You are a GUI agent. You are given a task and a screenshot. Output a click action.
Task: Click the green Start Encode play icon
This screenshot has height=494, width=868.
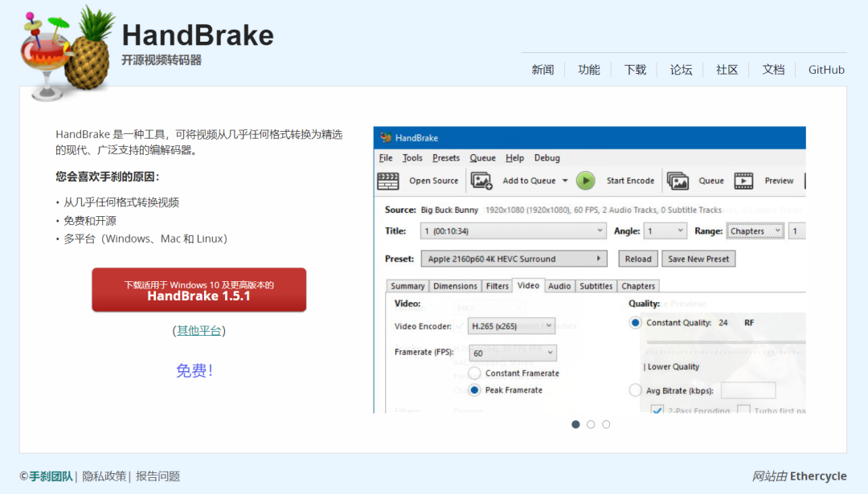pos(586,181)
